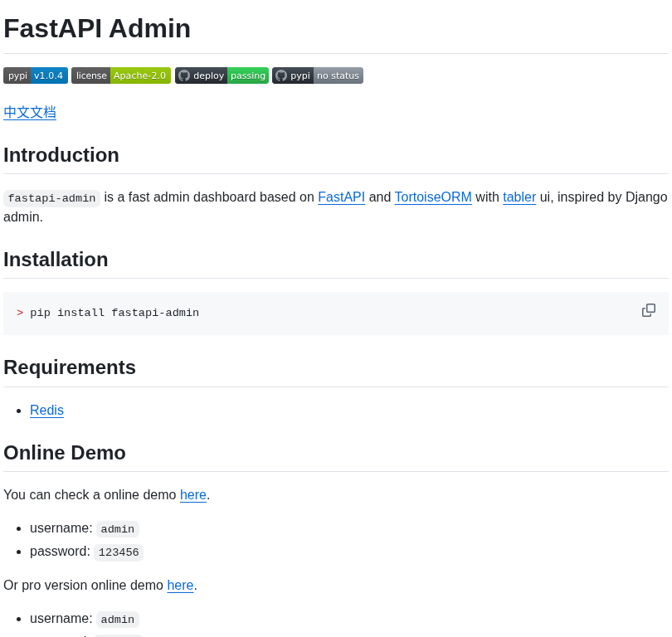Click the inline code 'fastapi-admin' in the Introduction
The height and width of the screenshot is (637, 672).
coord(52,198)
